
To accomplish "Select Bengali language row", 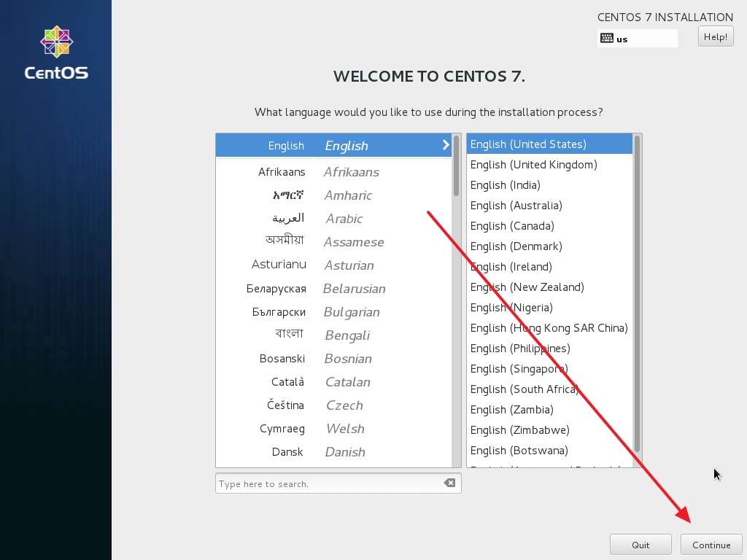I will coord(333,335).
